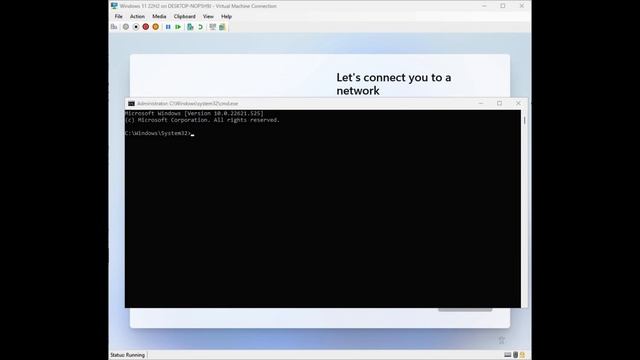Revert the VM using curved arrow icon

[x=200, y=27]
